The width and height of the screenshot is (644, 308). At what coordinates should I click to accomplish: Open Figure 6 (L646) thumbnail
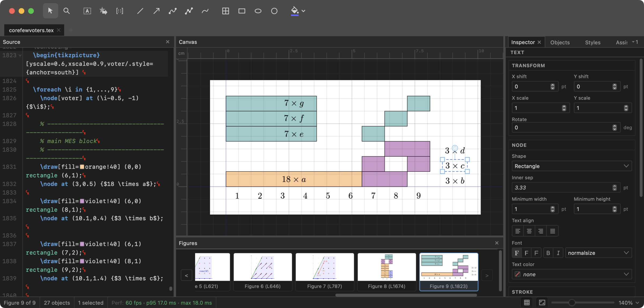point(263,272)
